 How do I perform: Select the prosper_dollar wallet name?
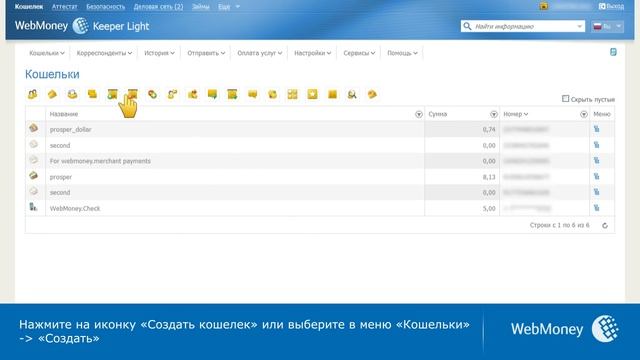pos(71,129)
